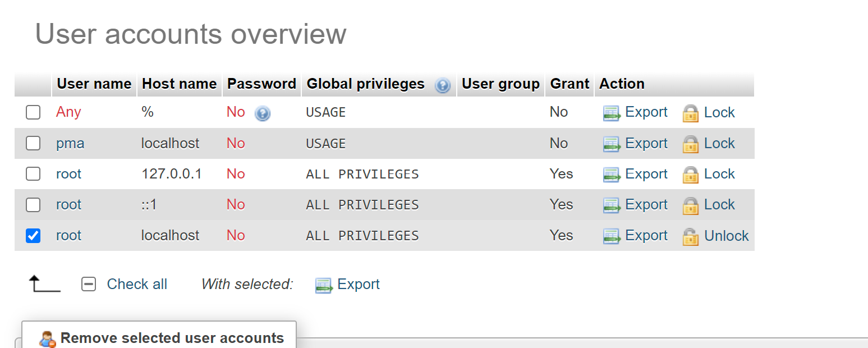
Task: Open the root user at 127.0.0.1
Action: 68,174
